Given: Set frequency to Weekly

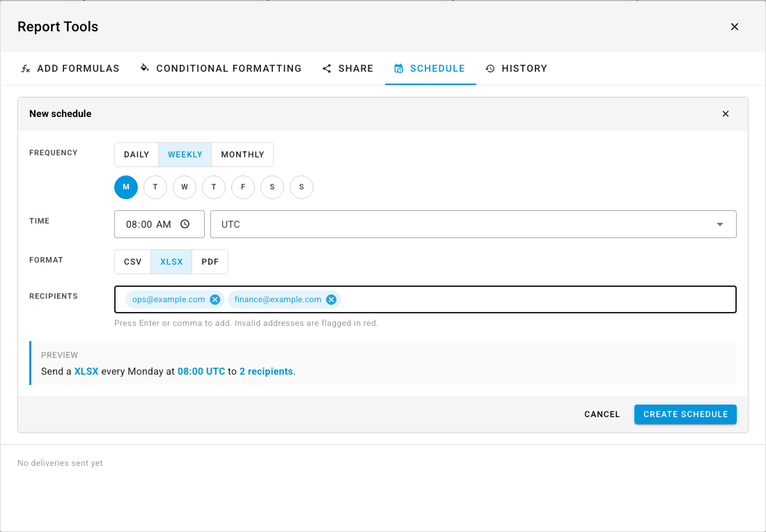Looking at the screenshot, I should click(x=185, y=155).
